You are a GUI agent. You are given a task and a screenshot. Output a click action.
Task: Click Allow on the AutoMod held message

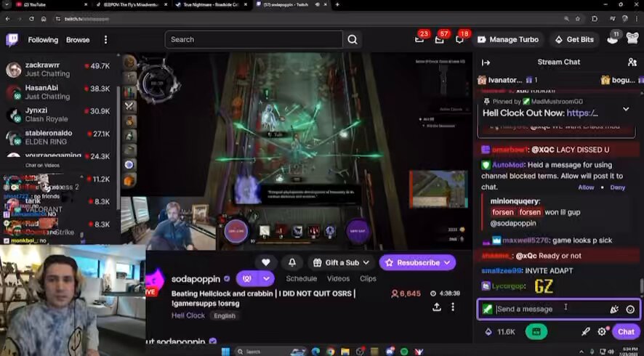point(586,187)
